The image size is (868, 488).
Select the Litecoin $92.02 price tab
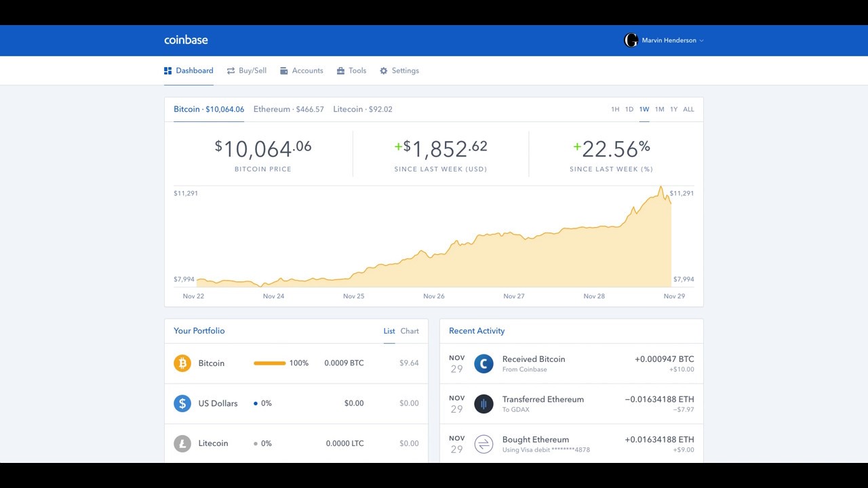point(363,109)
